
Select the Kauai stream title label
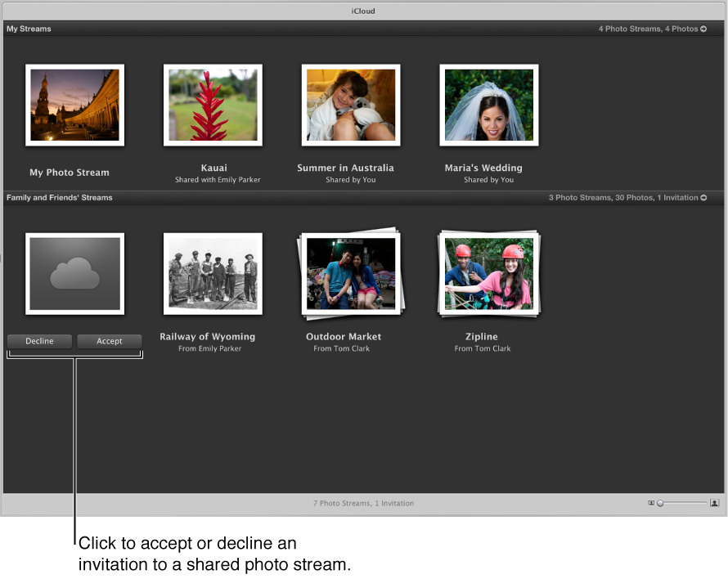(213, 167)
